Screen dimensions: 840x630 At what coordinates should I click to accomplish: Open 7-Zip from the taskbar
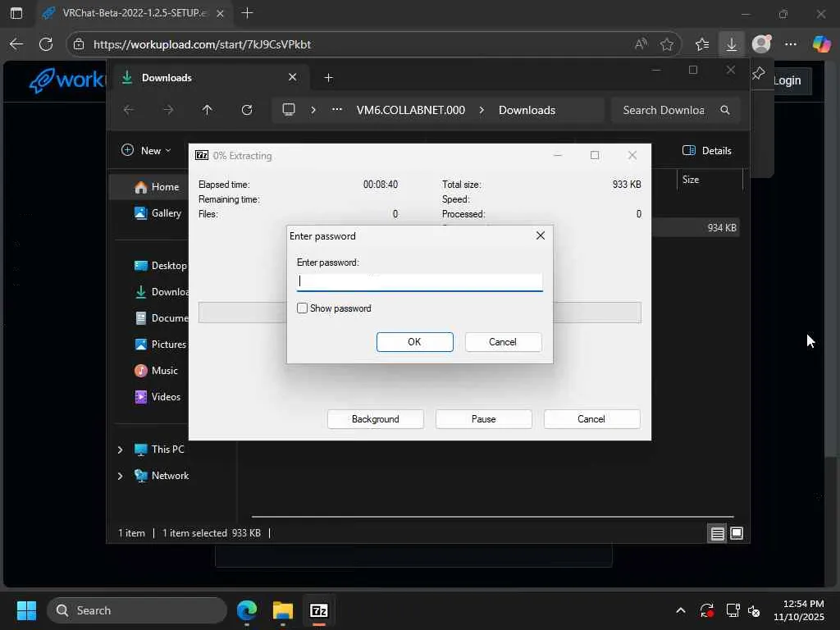319,610
